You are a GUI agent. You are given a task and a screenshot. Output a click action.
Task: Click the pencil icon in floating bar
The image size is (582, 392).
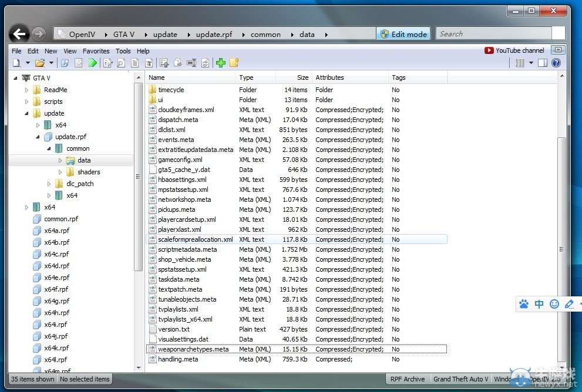(x=569, y=305)
